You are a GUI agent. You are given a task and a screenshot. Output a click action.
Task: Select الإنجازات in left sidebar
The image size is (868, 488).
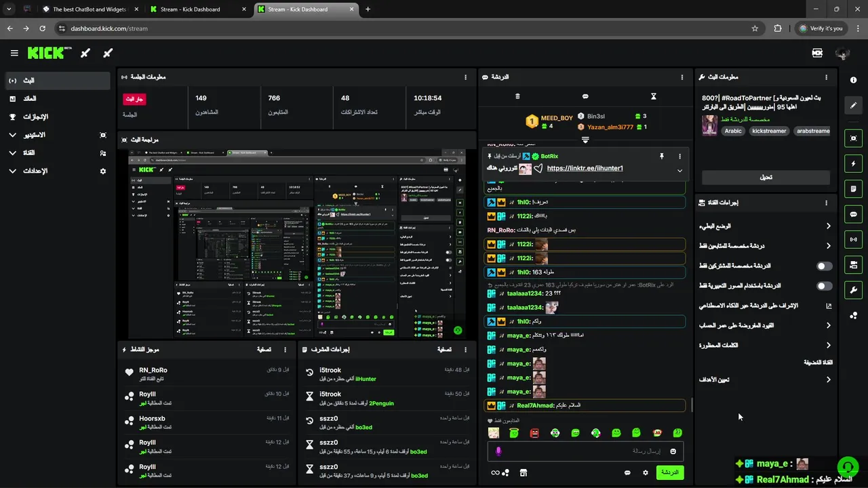point(57,117)
